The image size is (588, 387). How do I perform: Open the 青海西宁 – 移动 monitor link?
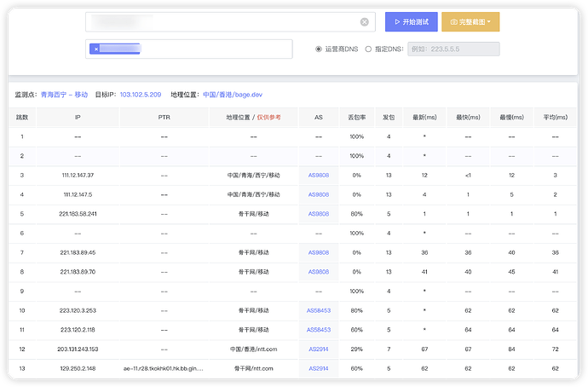point(64,95)
